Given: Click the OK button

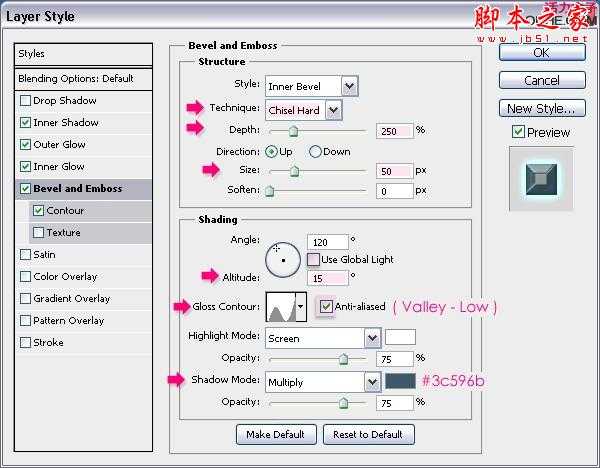Looking at the screenshot, I should pyautogui.click(x=542, y=52).
